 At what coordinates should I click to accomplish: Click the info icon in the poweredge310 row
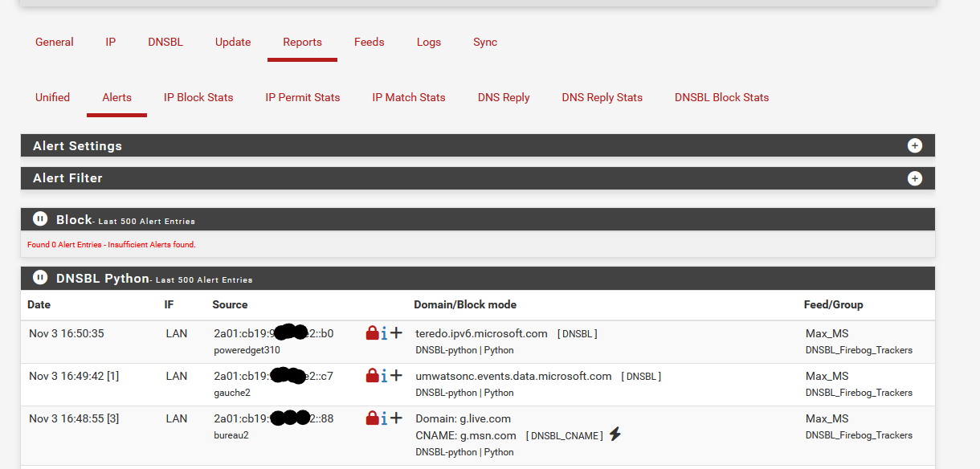pos(384,332)
